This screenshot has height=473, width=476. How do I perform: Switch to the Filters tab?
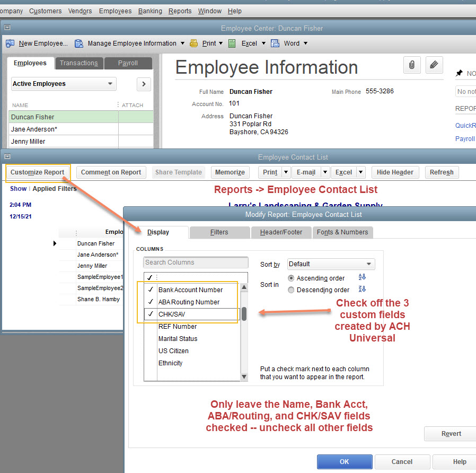pos(219,232)
